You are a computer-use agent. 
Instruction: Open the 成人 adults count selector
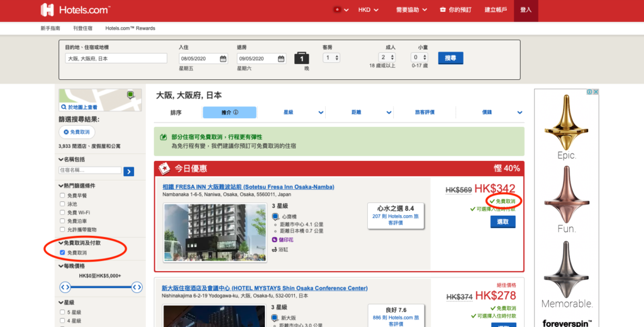387,57
